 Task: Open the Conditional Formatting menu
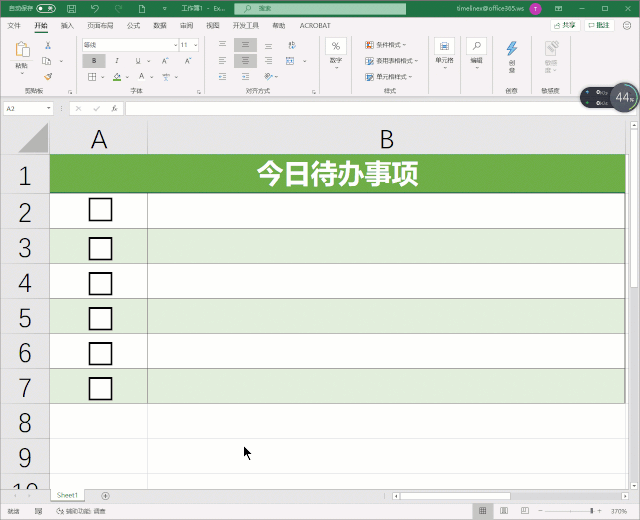(386, 45)
